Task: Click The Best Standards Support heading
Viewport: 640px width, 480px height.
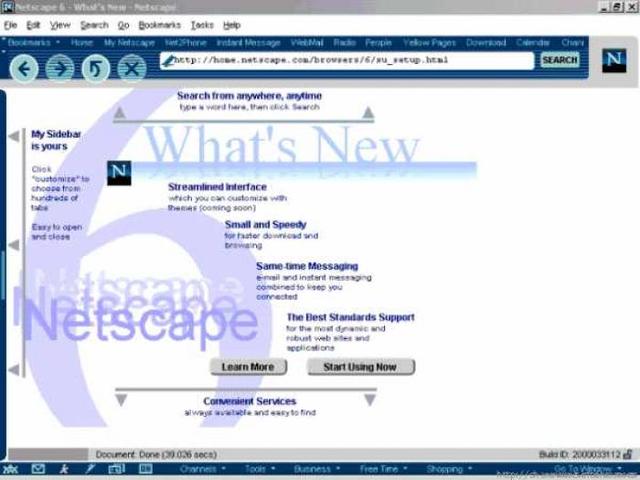Action: click(351, 317)
